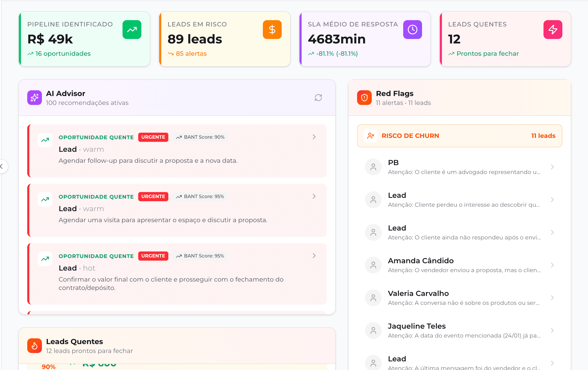
Task: Click the purple clock SLA icon
Action: [412, 30]
